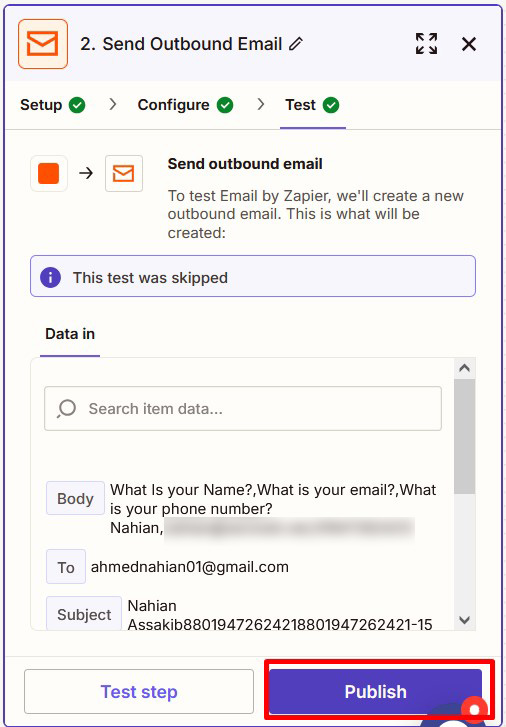Click the small envelope action icon
This screenshot has height=727, width=506.
(124, 173)
